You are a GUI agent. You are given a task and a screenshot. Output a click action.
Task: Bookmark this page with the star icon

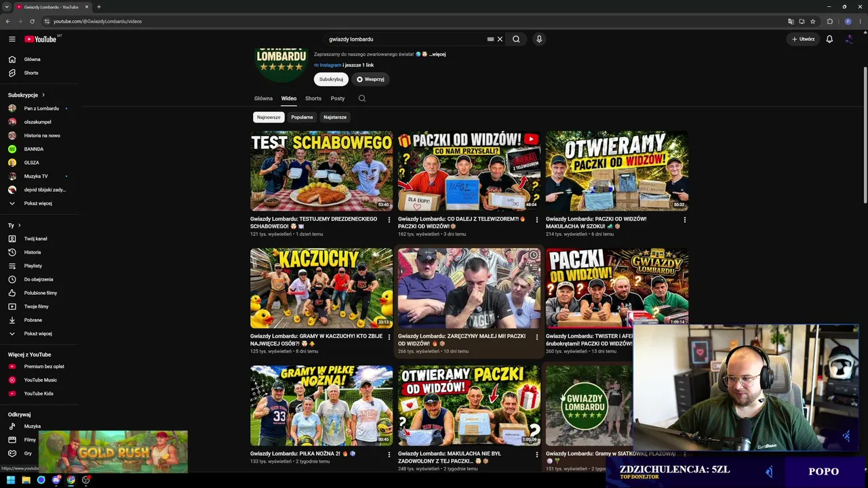(x=813, y=21)
